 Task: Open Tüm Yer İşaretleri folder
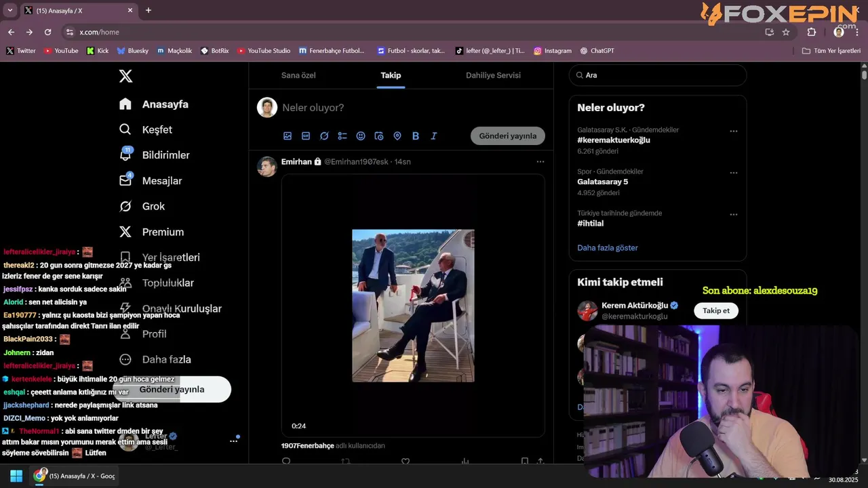(x=831, y=51)
